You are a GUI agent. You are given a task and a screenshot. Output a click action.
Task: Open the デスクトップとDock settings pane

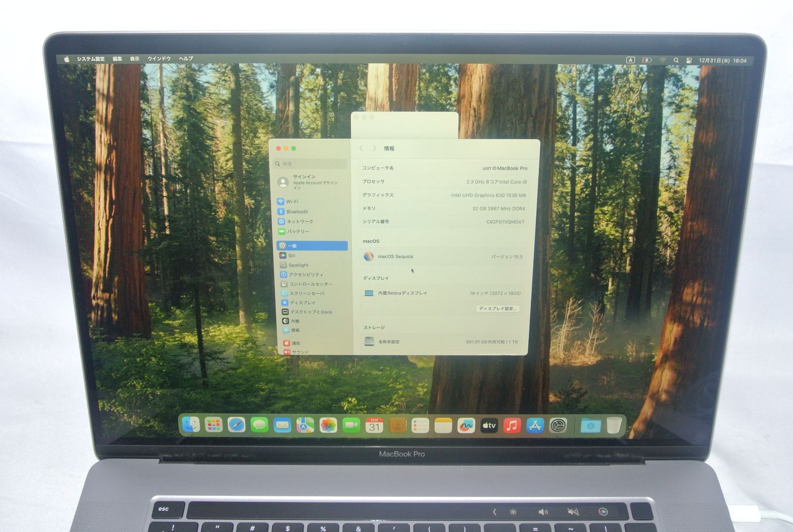click(x=311, y=312)
